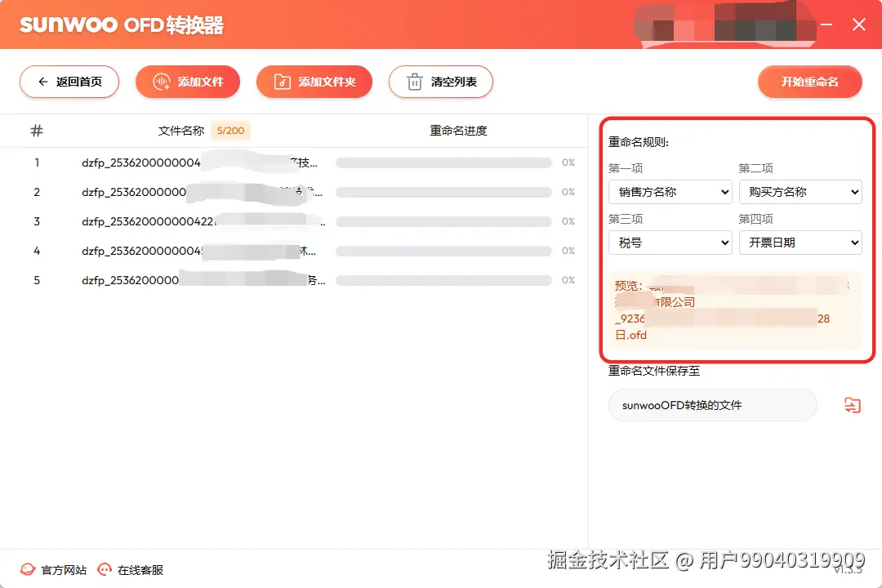Select file row 3 dzfp_253620000000422
Screen dimensions: 882x588
294,221
